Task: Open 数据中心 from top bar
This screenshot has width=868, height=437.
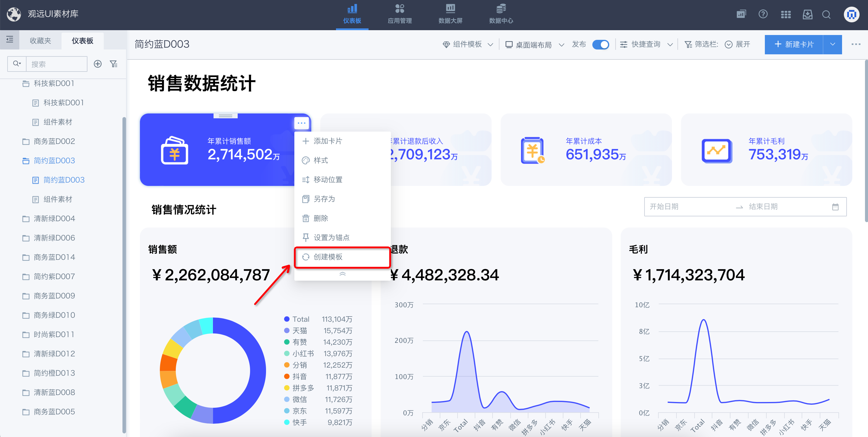Action: click(501, 14)
